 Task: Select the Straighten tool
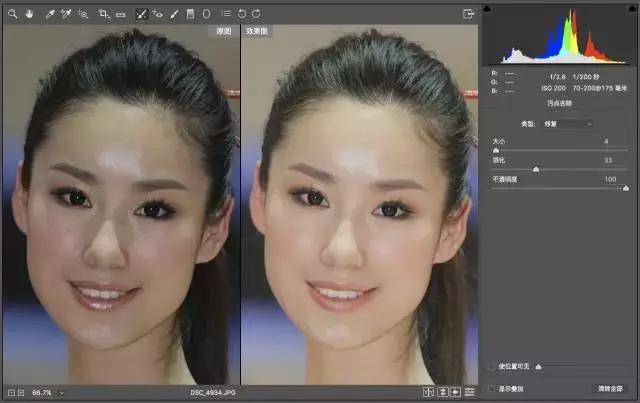(120, 14)
